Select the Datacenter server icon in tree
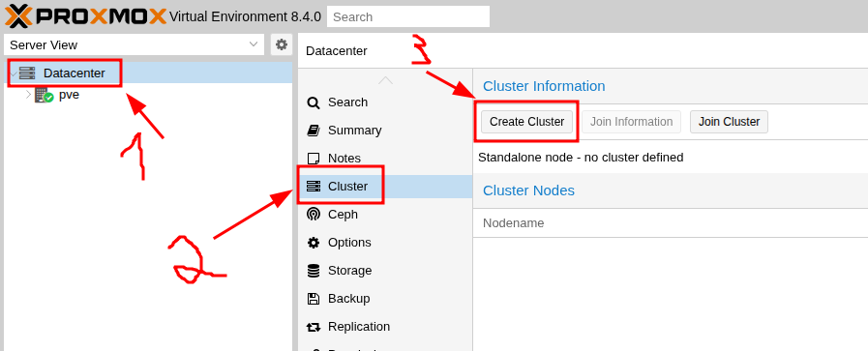This screenshot has width=868, height=351. (27, 73)
